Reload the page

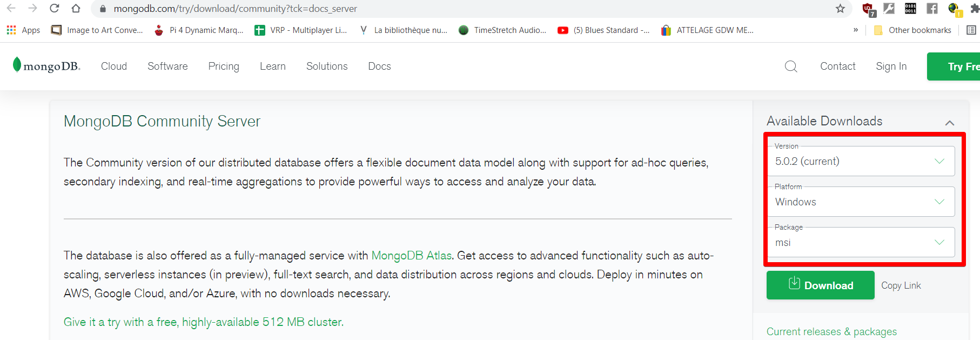[54, 9]
